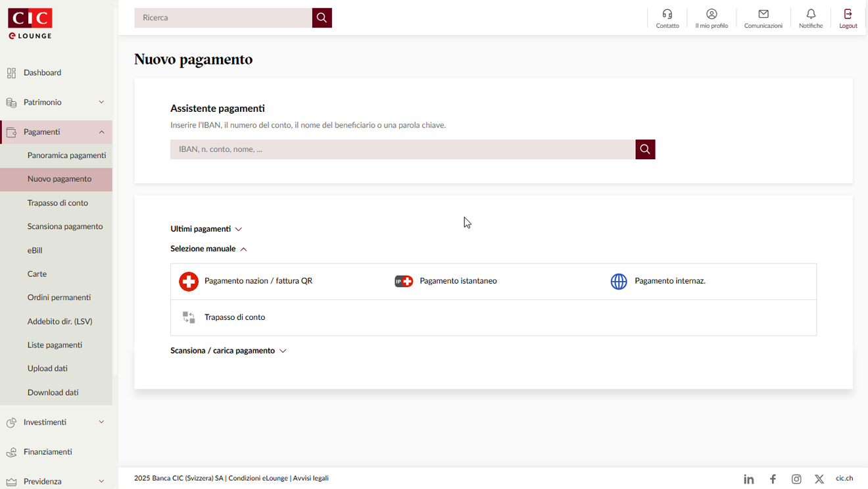
Task: Collapse the Selezione manuale section
Action: coord(209,249)
